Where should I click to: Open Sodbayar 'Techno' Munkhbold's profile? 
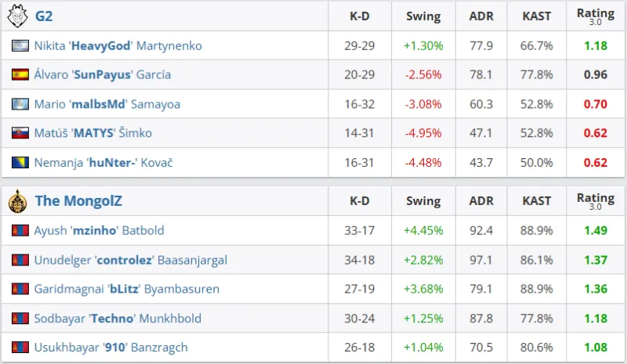118,318
